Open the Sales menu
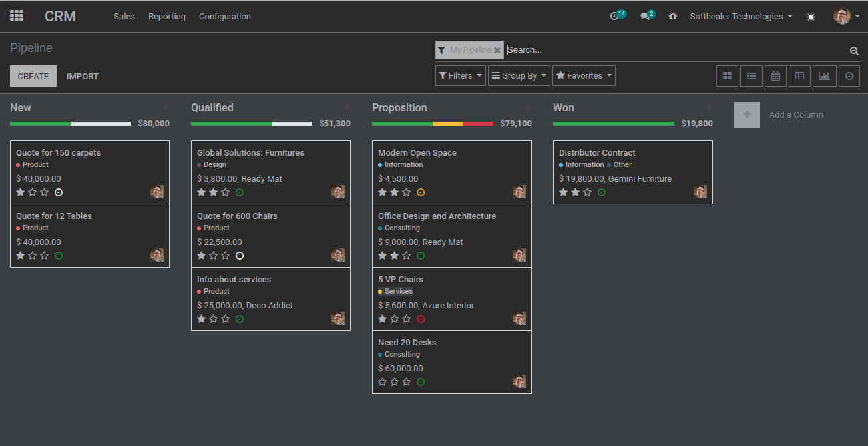868x446 pixels. 124,16
